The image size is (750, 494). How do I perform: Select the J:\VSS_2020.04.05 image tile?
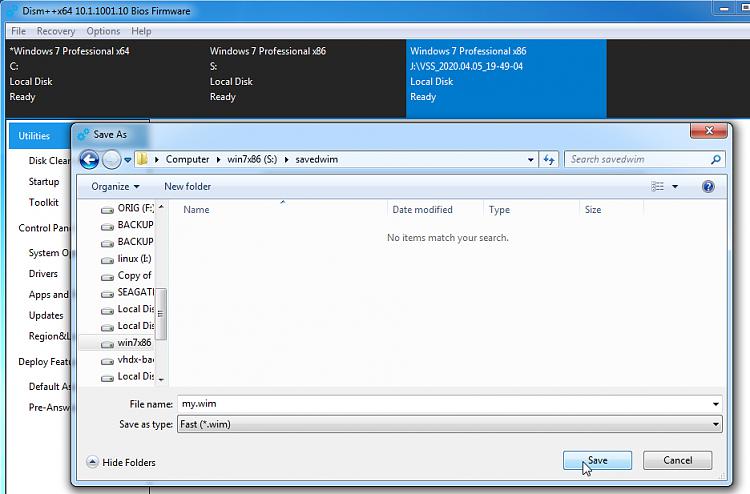507,78
